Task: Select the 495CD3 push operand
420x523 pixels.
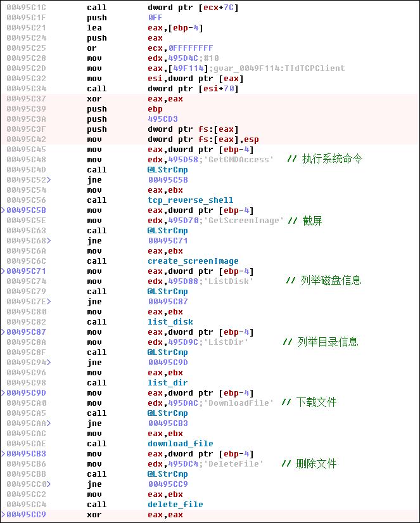Action: click(163, 119)
